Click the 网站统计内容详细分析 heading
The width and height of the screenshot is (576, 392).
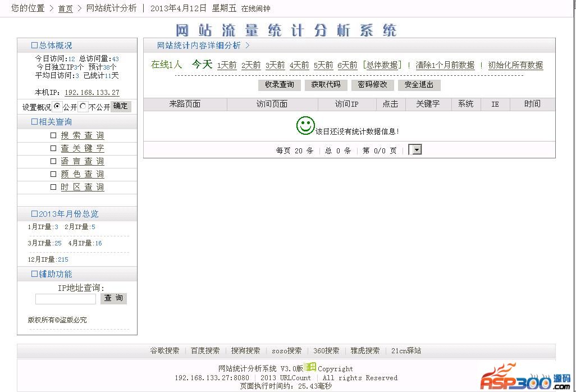199,45
